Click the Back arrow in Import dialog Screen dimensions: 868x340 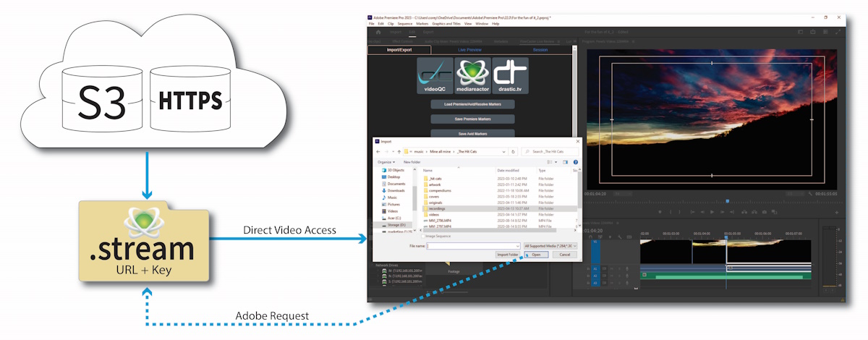378,151
